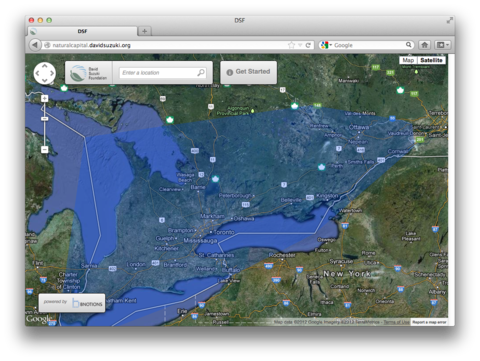Click the maple leaf marker below the pan control
The width and height of the screenshot is (480, 361).
(64, 88)
